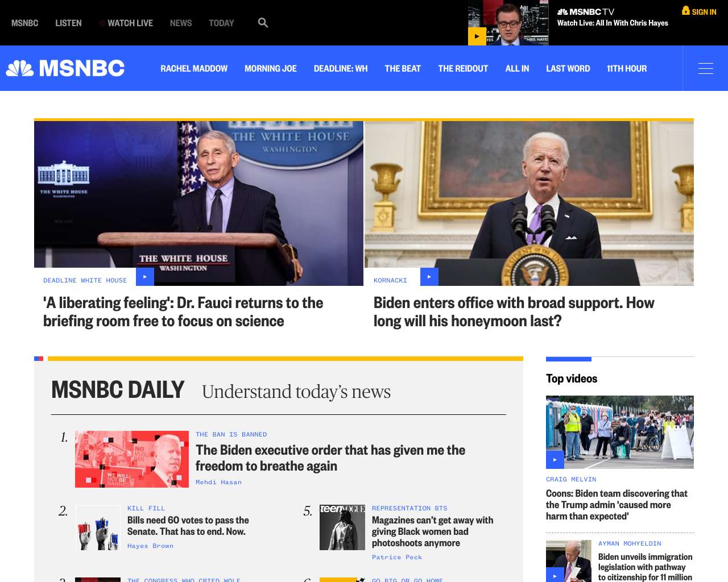The height and width of the screenshot is (582, 728).
Task: Click the raised hands filibuster thumbnail
Action: 98,527
